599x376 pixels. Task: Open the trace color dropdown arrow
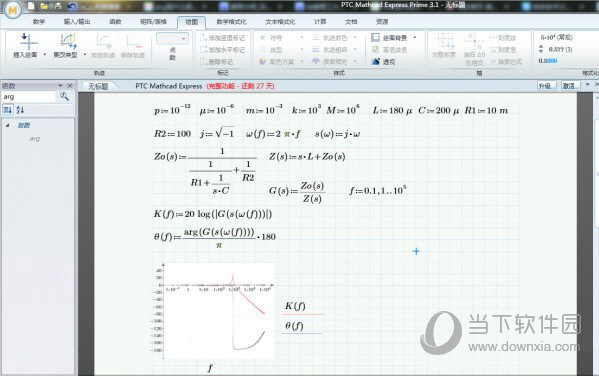point(355,38)
